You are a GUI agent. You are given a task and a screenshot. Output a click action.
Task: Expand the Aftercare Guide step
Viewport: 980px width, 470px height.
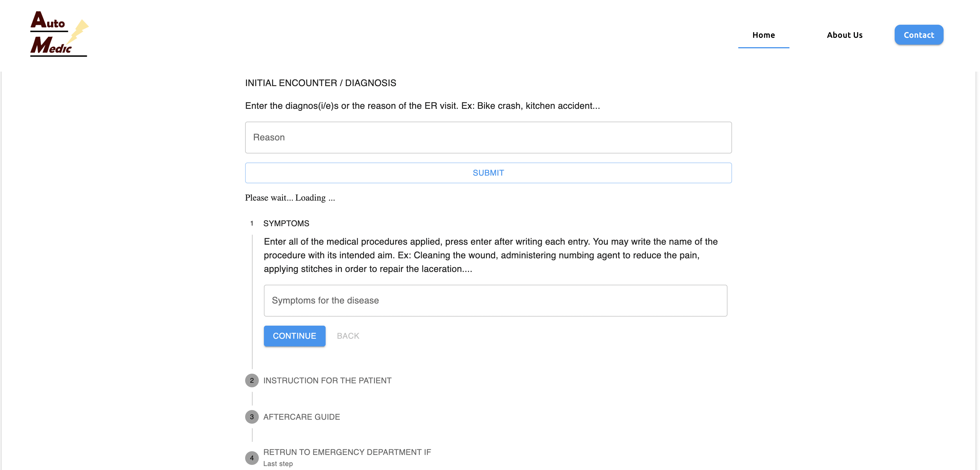coord(301,417)
